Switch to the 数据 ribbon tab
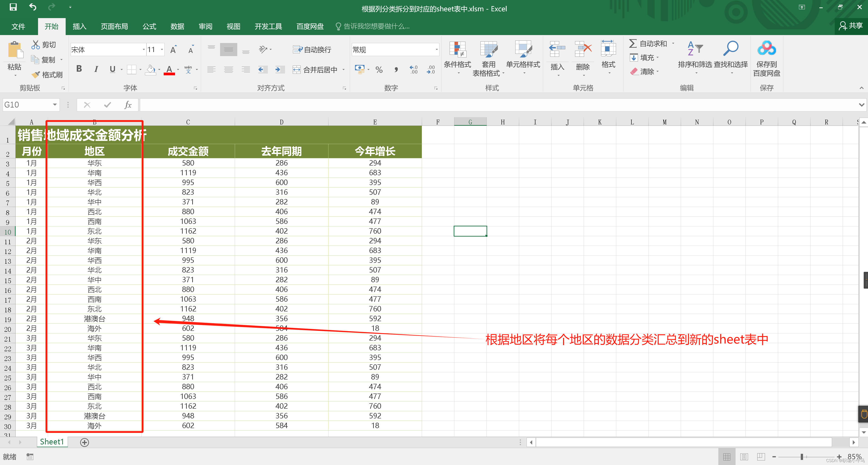Image resolution: width=868 pixels, height=465 pixels. 177,26
